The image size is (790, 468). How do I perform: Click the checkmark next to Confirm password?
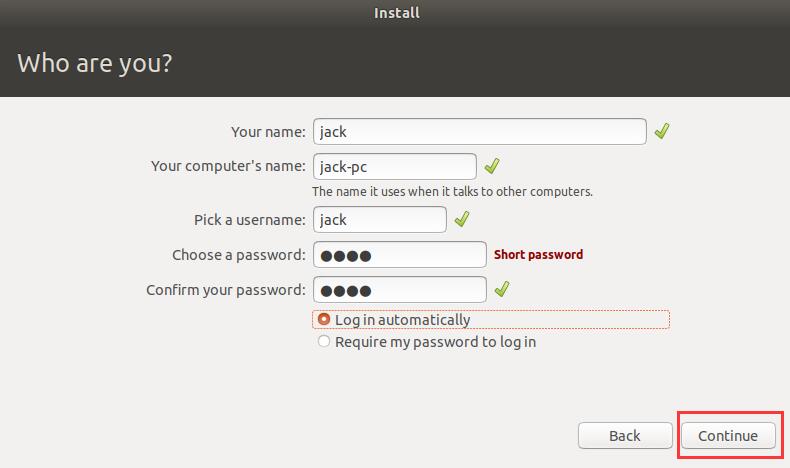coord(502,289)
